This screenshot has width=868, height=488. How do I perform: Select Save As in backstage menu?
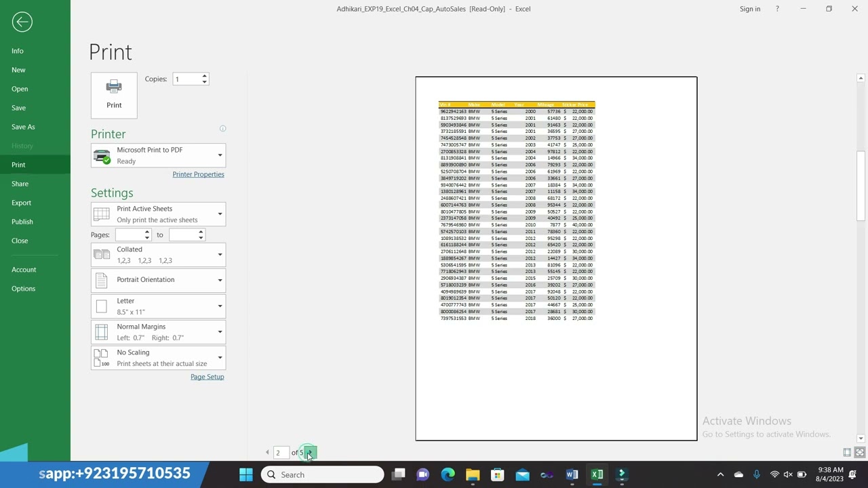pos(35,127)
